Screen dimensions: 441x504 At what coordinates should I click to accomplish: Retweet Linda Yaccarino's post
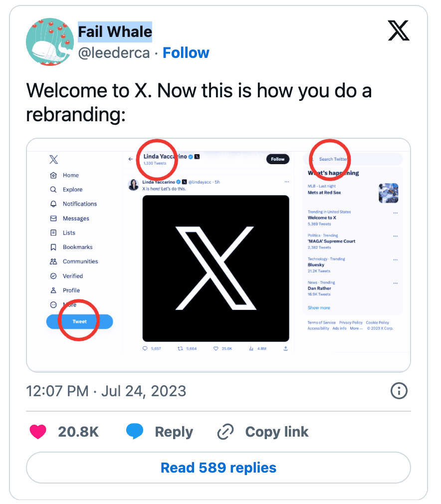180,348
